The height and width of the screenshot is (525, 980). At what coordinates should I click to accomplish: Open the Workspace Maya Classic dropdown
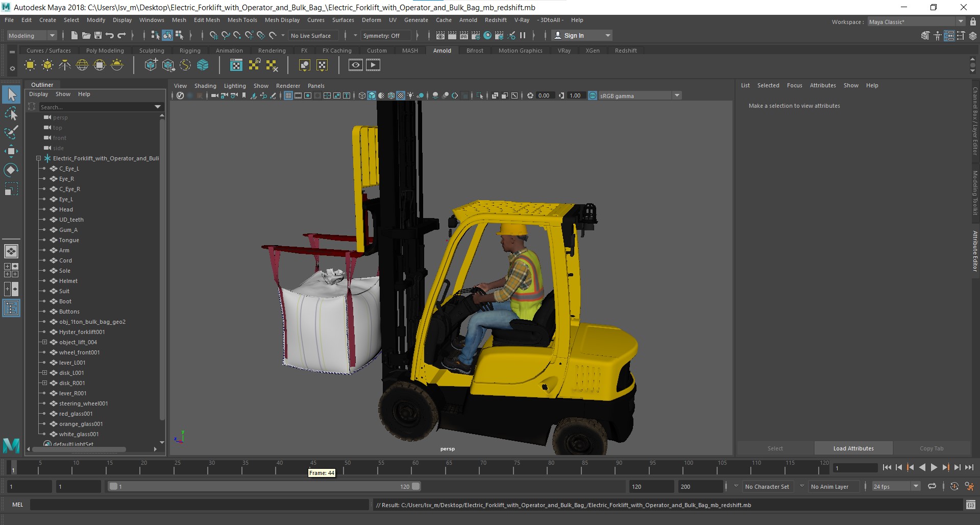[916, 21]
